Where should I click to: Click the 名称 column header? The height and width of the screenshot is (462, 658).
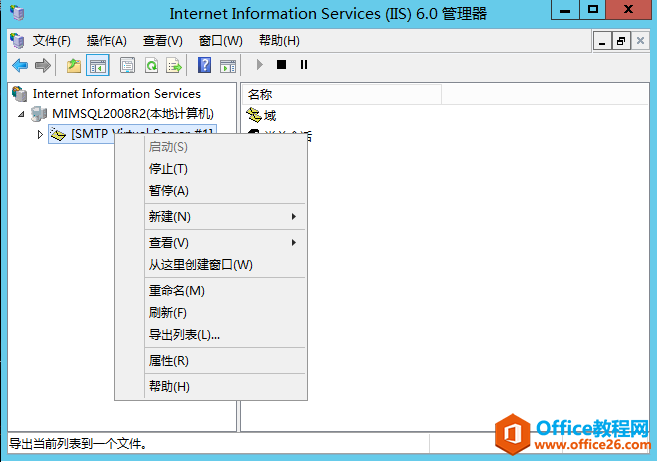pos(342,94)
